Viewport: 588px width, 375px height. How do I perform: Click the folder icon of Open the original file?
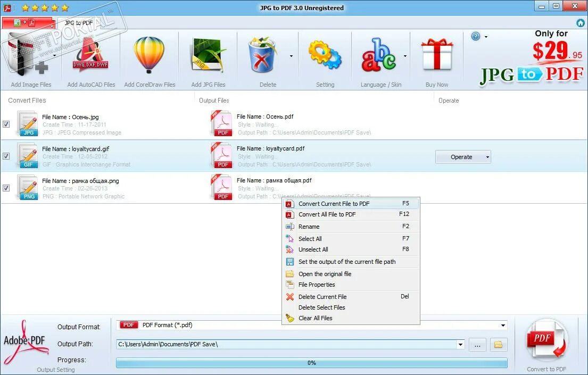[290, 274]
